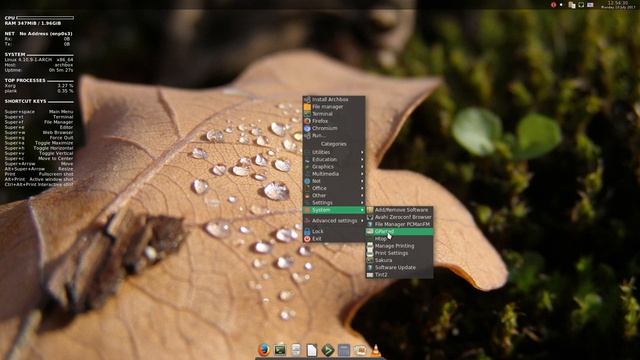Image resolution: width=640 pixels, height=360 pixels.
Task: Click the Sakura terminal icon in submenu
Action: 370,260
